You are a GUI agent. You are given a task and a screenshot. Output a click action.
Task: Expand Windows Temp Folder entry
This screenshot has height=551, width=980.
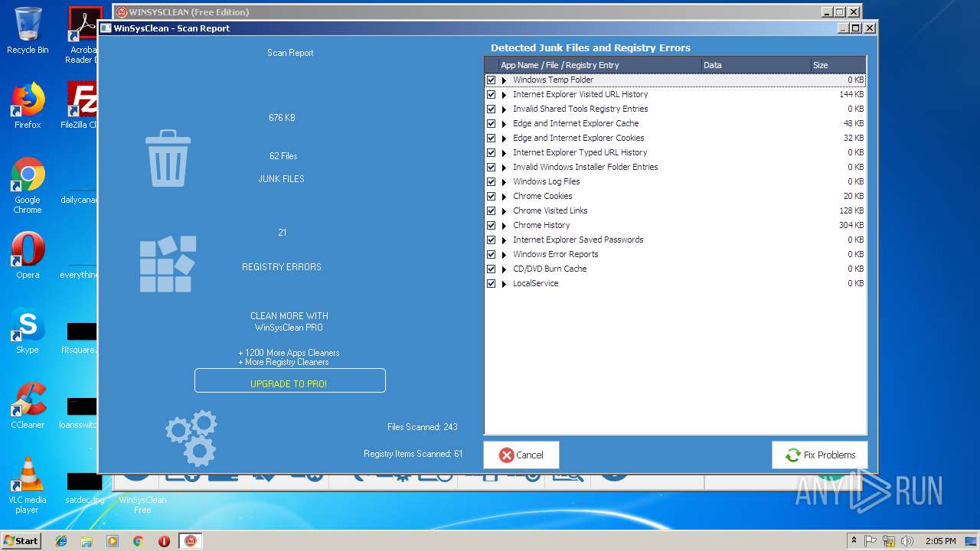(504, 80)
